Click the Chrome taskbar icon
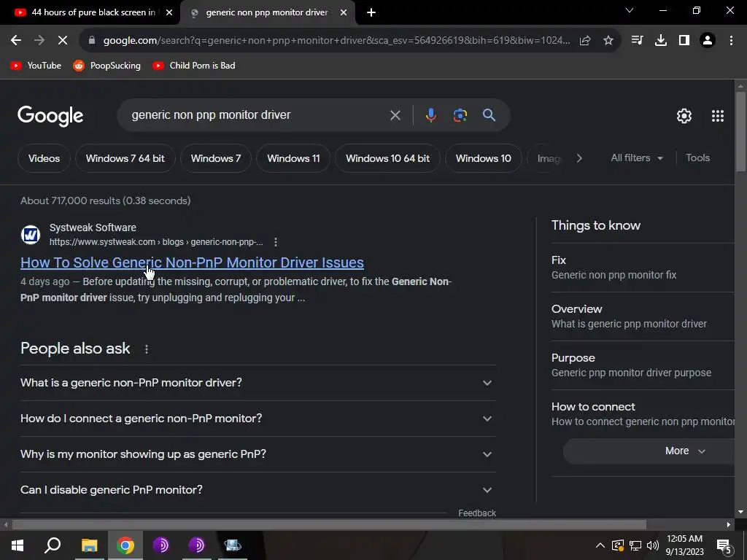Screen dimensions: 747x560 pyautogui.click(x=125, y=545)
